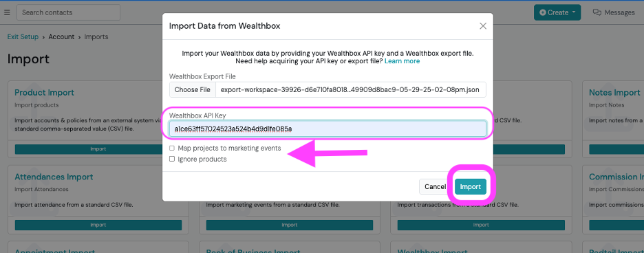The image size is (644, 253).
Task: Click Import under Attendances Import
Action: coord(98,225)
